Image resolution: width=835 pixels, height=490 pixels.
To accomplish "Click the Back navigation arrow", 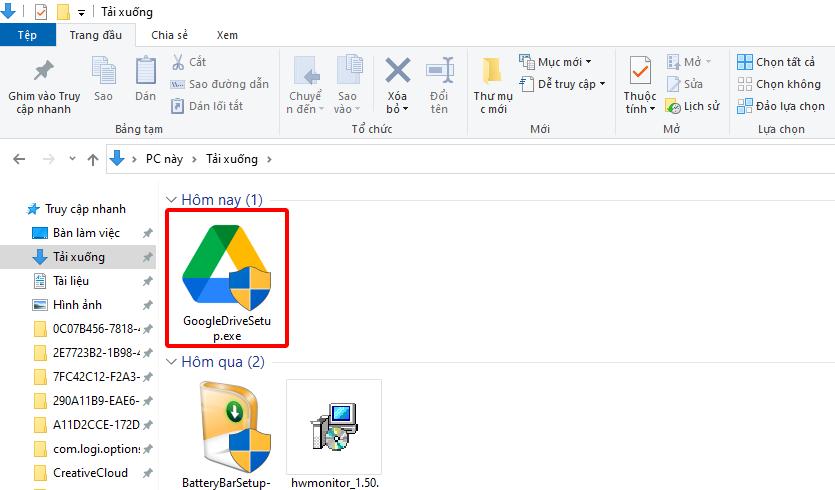I will tap(19, 159).
